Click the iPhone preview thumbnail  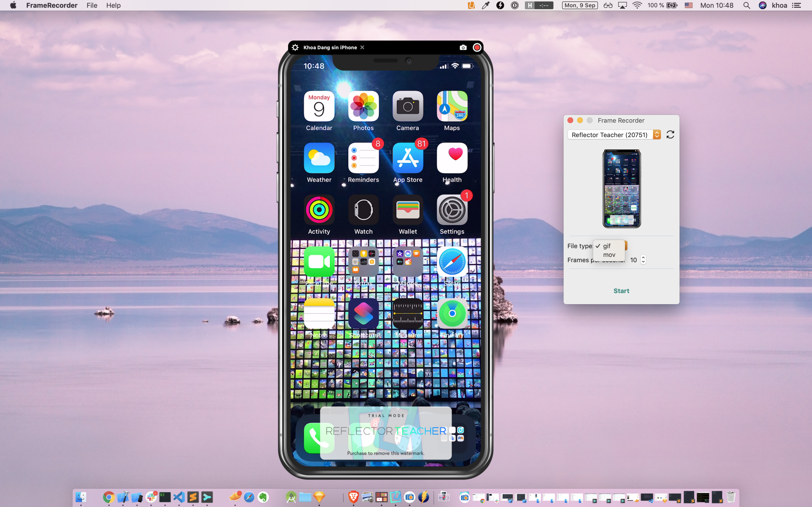[x=621, y=188]
